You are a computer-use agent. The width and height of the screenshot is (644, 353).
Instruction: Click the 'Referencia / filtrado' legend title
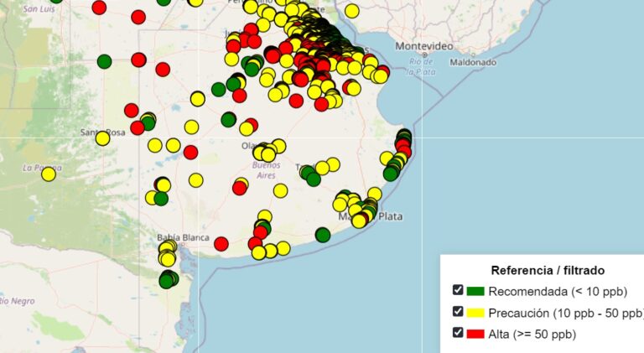548,271
